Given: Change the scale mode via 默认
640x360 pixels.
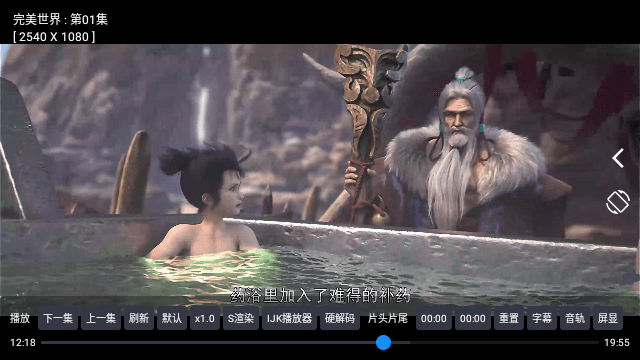Looking at the screenshot, I should (172, 318).
